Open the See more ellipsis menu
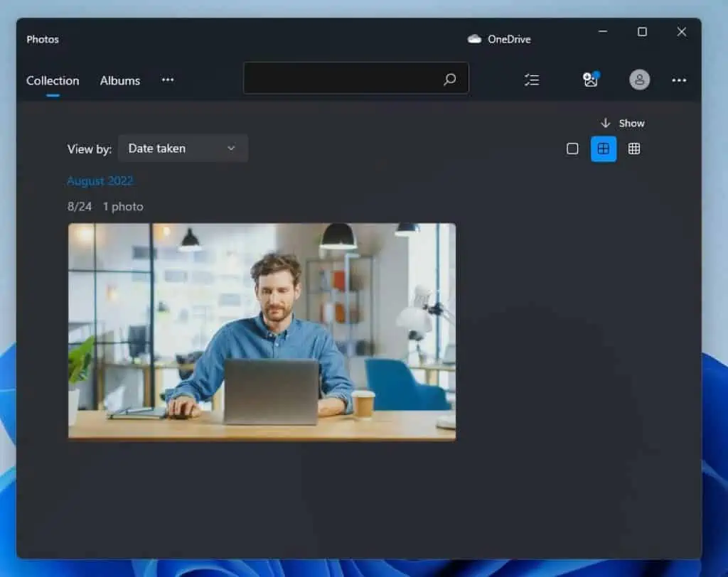728x577 pixels. coord(679,80)
